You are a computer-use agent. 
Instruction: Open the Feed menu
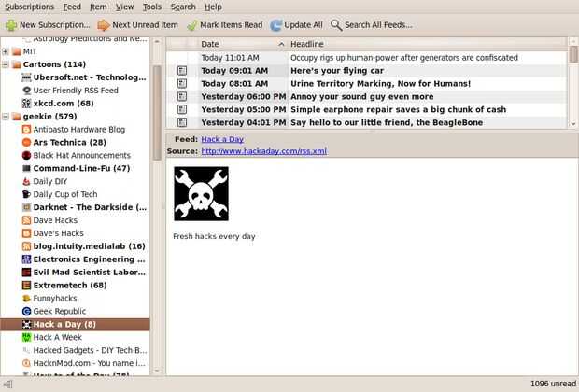72,7
